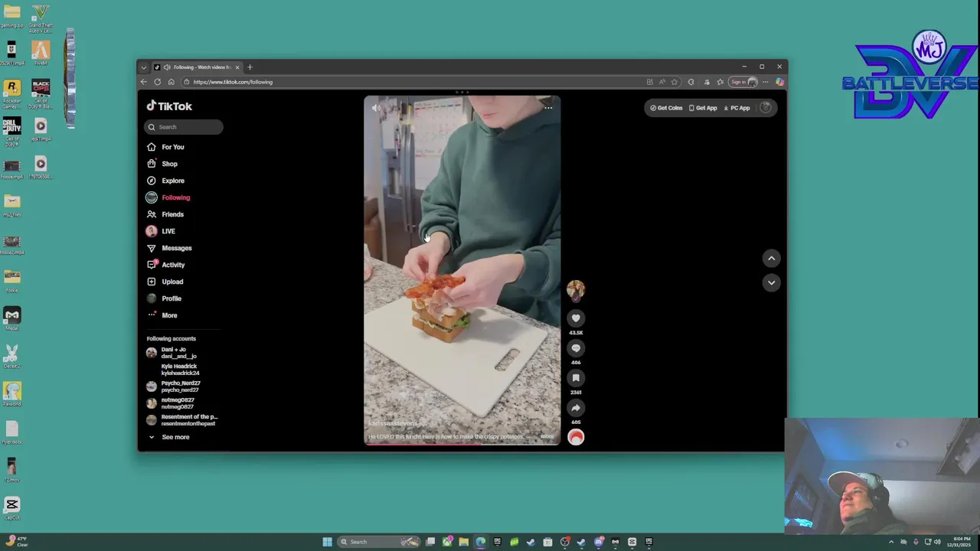
Task: Open Microsoft Edge taskbar icon
Action: coord(480,542)
